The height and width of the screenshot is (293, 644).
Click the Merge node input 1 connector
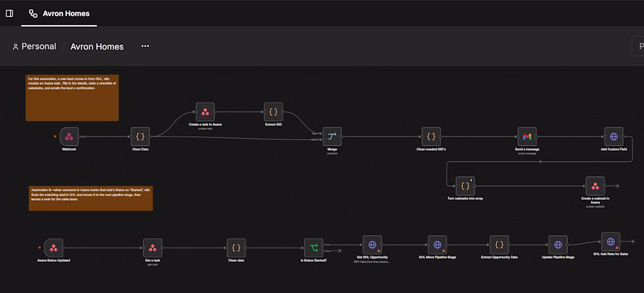321,133
